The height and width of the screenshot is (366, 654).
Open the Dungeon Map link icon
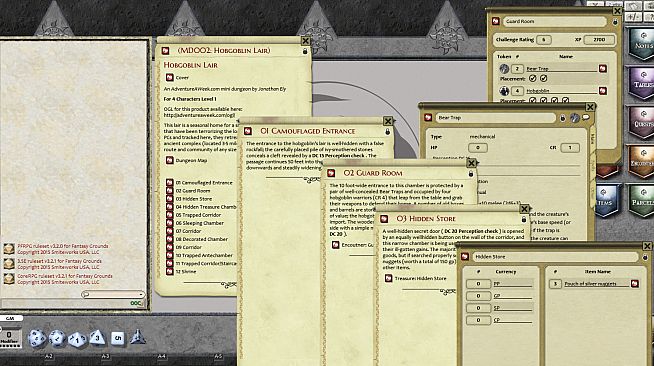point(170,160)
